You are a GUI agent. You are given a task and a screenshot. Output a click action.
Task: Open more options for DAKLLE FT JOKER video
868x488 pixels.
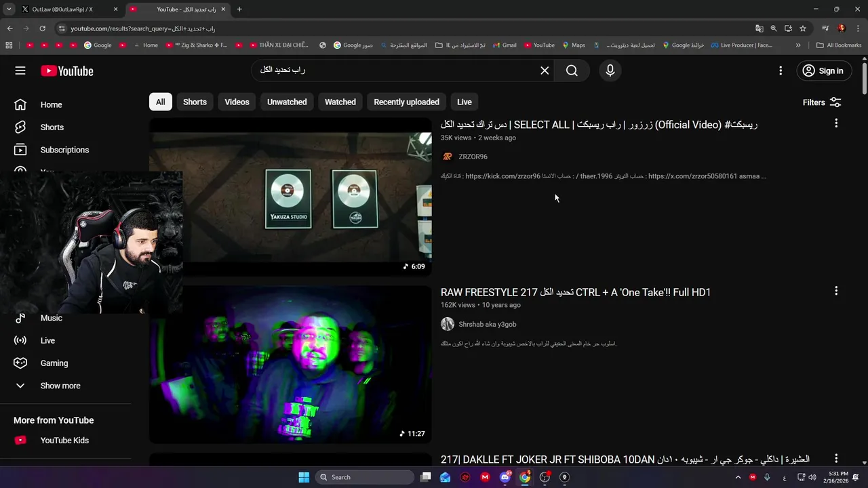pos(836,459)
